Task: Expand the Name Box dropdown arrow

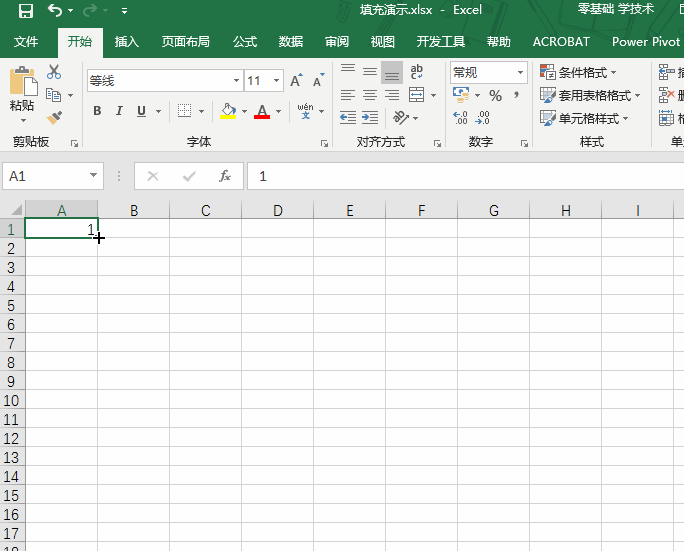Action: 94,176
